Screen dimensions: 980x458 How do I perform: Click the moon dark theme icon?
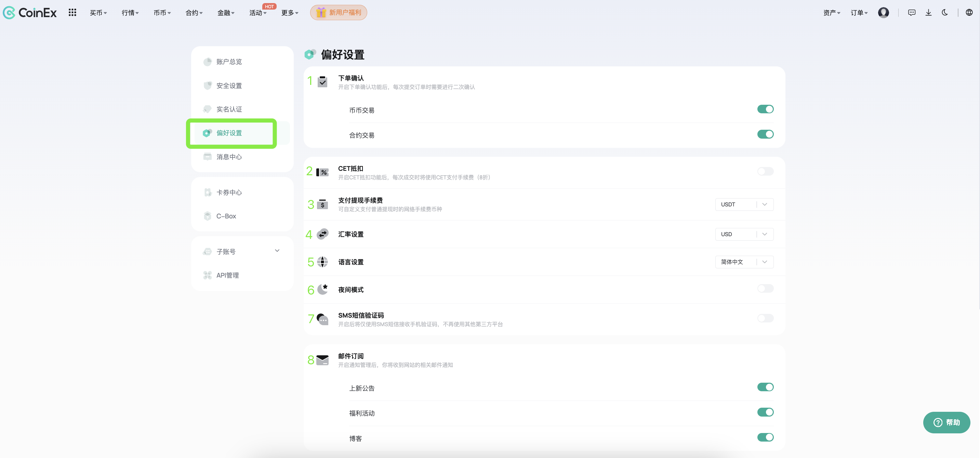click(945, 13)
